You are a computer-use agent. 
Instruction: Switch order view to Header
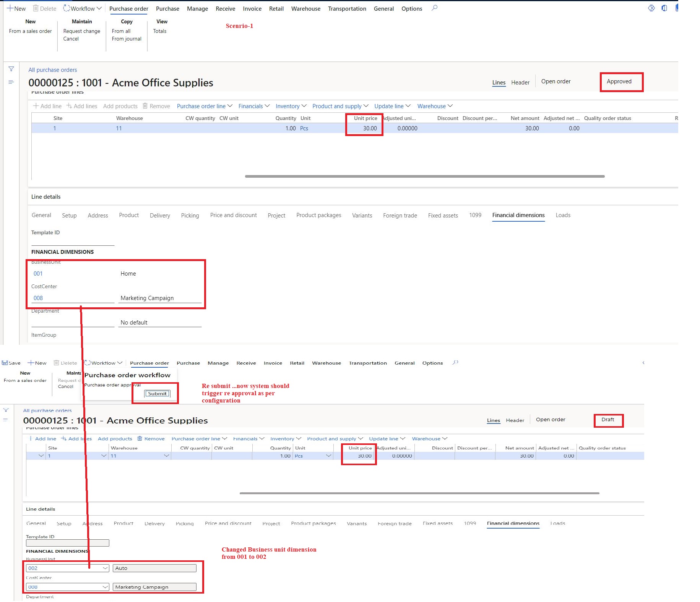pos(520,82)
